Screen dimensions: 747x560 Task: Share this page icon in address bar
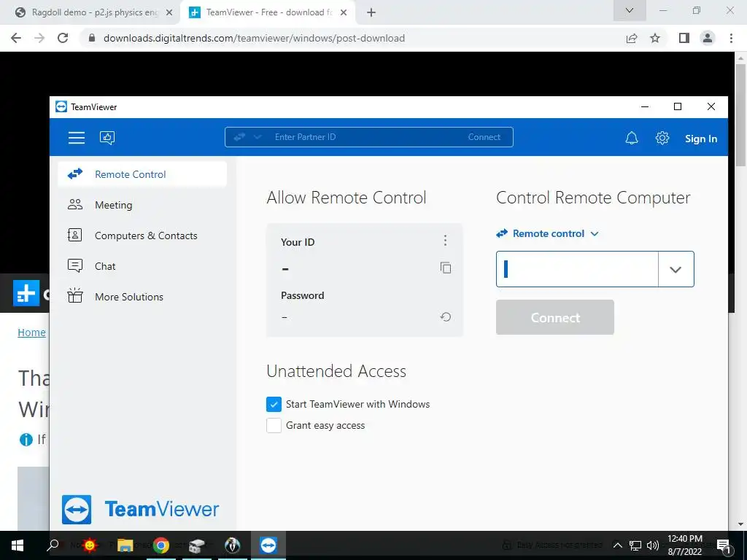[x=632, y=38]
